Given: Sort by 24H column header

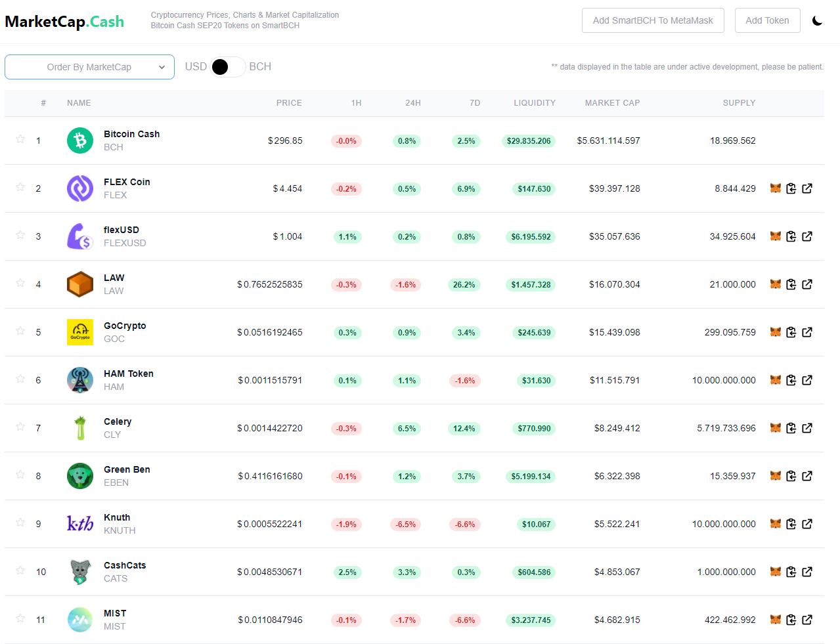Looking at the screenshot, I should click(x=413, y=103).
